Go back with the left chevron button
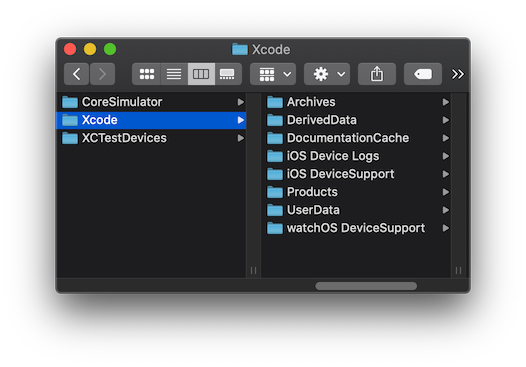526x367 pixels. [x=76, y=74]
